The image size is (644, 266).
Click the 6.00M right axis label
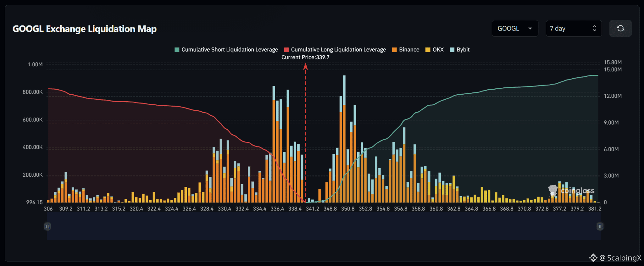pos(611,149)
